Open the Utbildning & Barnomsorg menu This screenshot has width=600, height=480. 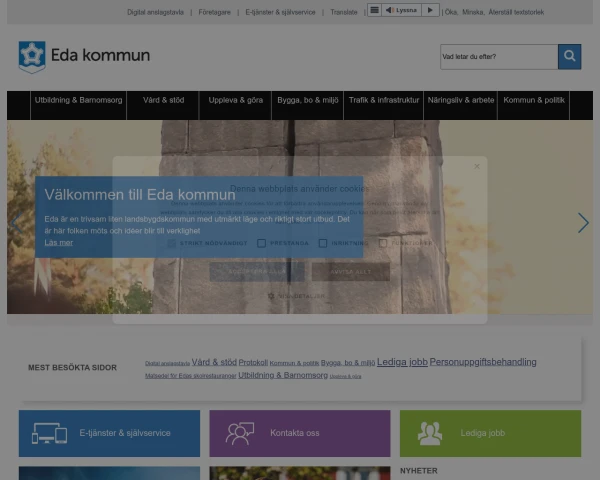(x=78, y=105)
